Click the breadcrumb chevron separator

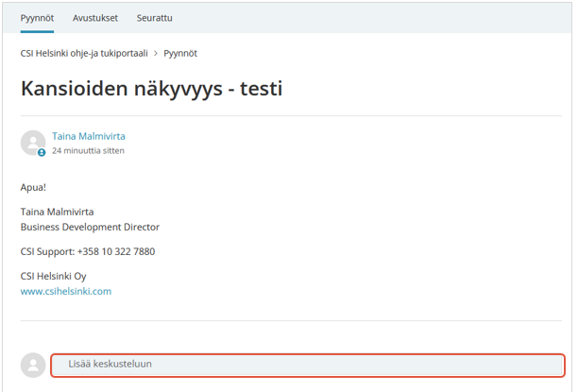click(154, 54)
